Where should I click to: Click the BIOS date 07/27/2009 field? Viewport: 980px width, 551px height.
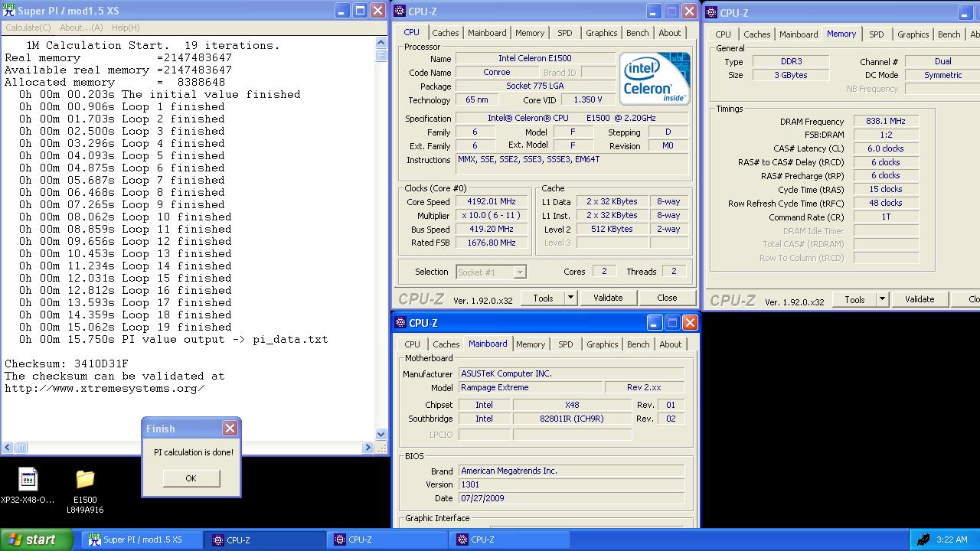[x=571, y=498]
